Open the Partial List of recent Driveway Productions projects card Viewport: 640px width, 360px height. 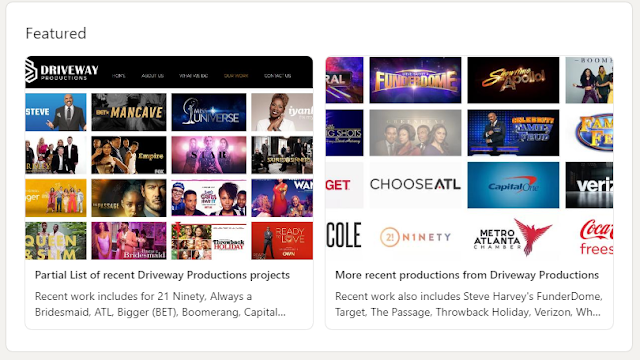click(x=169, y=193)
